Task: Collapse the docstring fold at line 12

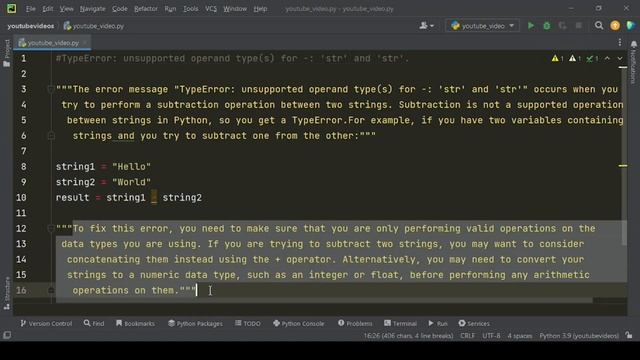Action: 51,228
